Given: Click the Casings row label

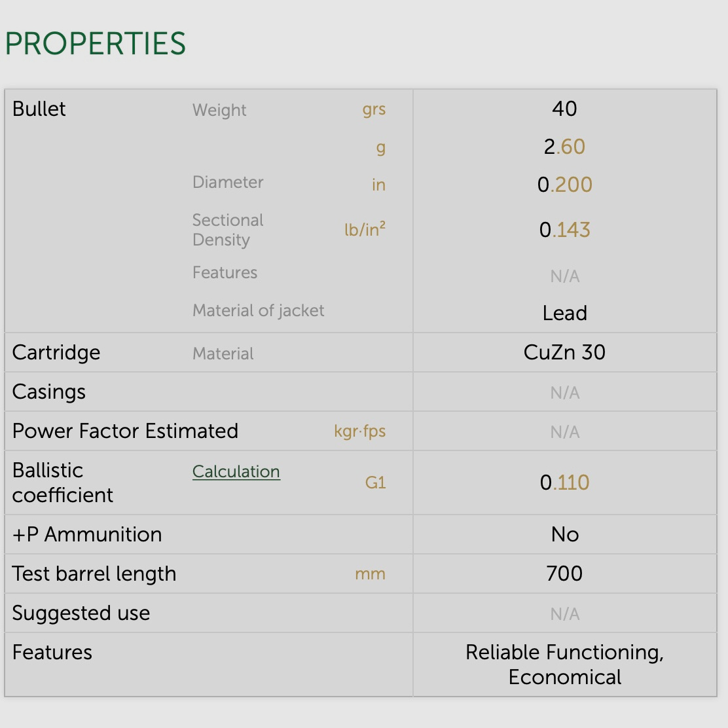Looking at the screenshot, I should [x=49, y=391].
